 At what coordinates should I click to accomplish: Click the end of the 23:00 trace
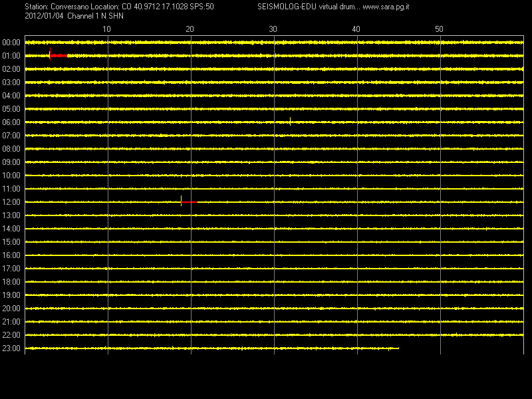(x=398, y=348)
